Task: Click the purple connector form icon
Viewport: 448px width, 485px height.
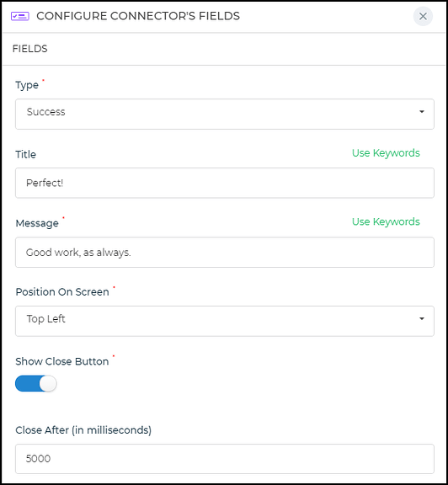Action: coord(20,16)
